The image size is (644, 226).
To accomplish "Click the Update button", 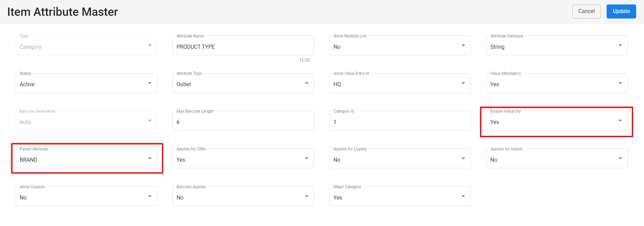I will 621,11.
